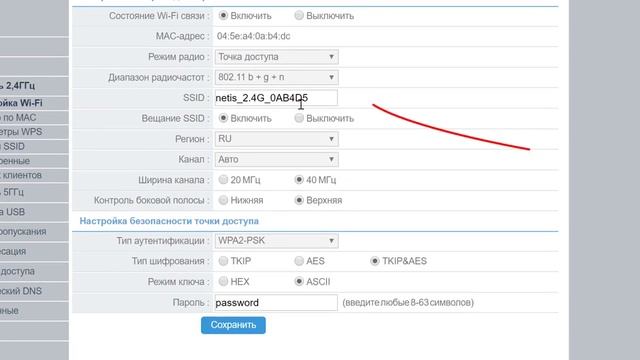Image resolution: width=640 pixels, height=360 pixels.
Task: Open the клиентов sidebar item
Action: [x=34, y=175]
